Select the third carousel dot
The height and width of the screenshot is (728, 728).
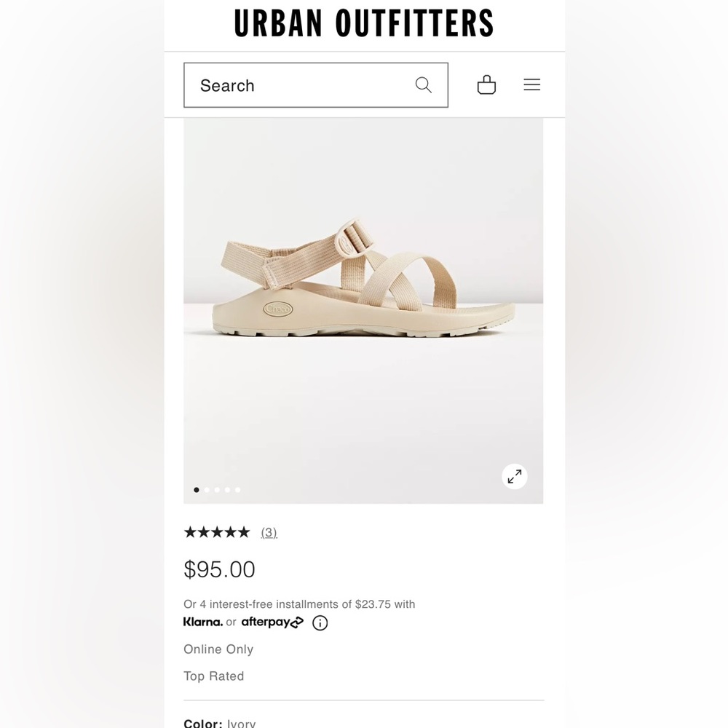(x=217, y=490)
